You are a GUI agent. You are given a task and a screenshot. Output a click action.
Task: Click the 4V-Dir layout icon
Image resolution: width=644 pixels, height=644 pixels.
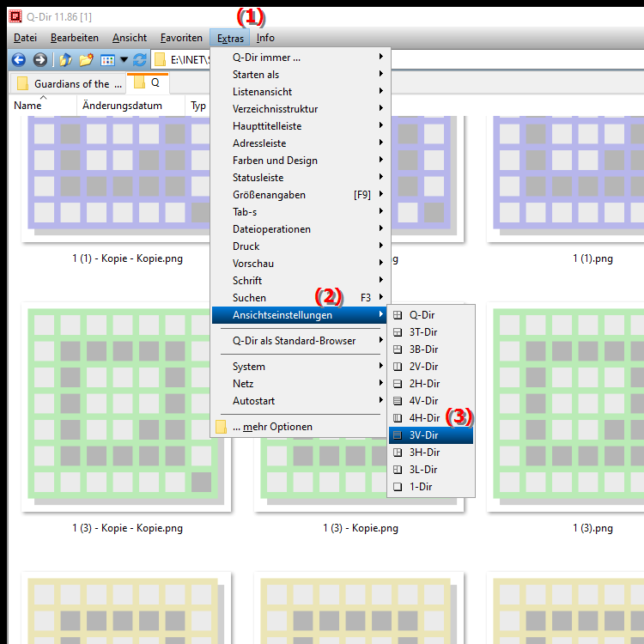398,401
